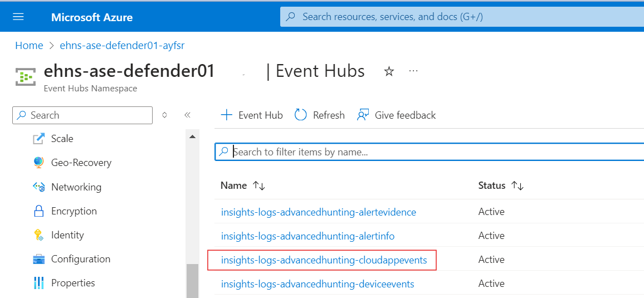Open insights-logs-advancedhunting-cloudappevents hub
The height and width of the screenshot is (298, 644).
click(324, 260)
